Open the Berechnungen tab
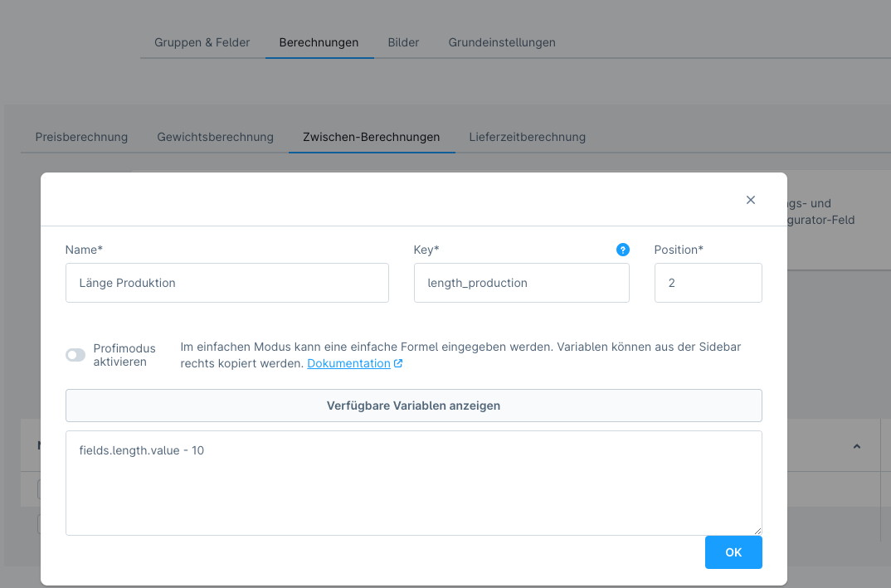The height and width of the screenshot is (588, 891). (x=319, y=42)
